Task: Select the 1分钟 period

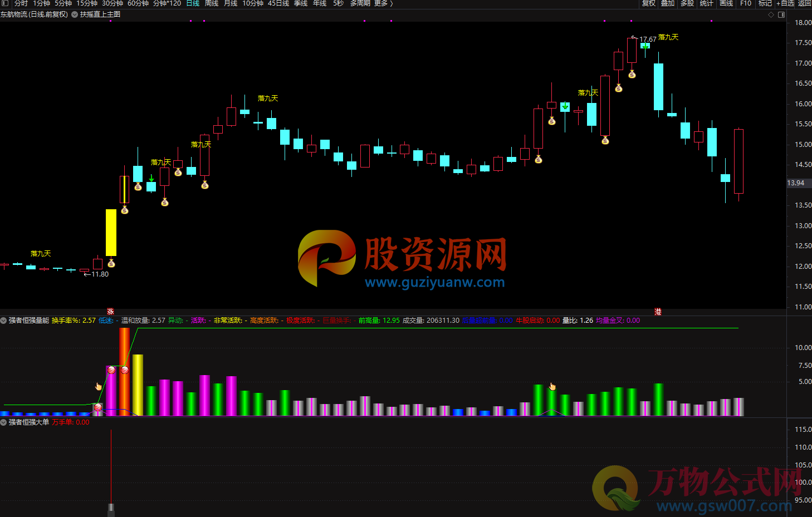Action: (x=41, y=3)
